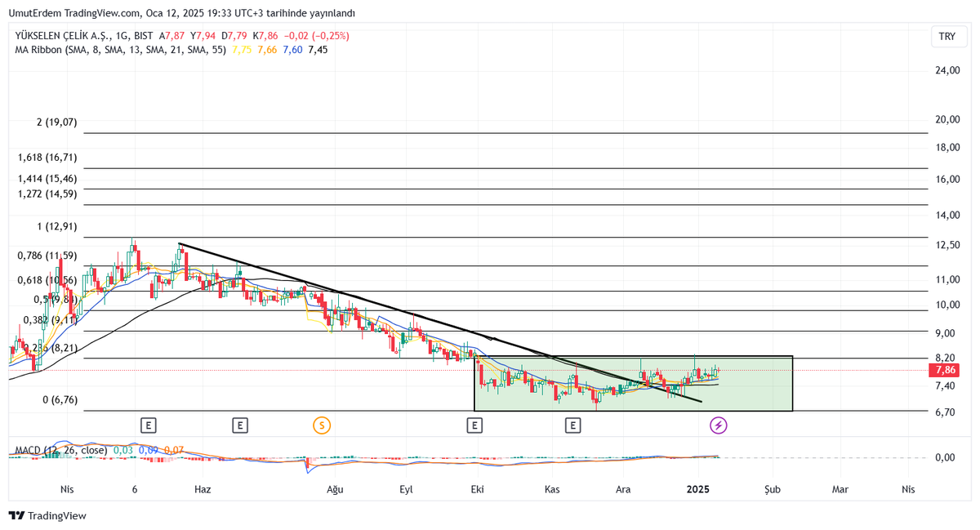The image size is (980, 530).
Task: Click the BIST exchange label
Action: click(143, 36)
